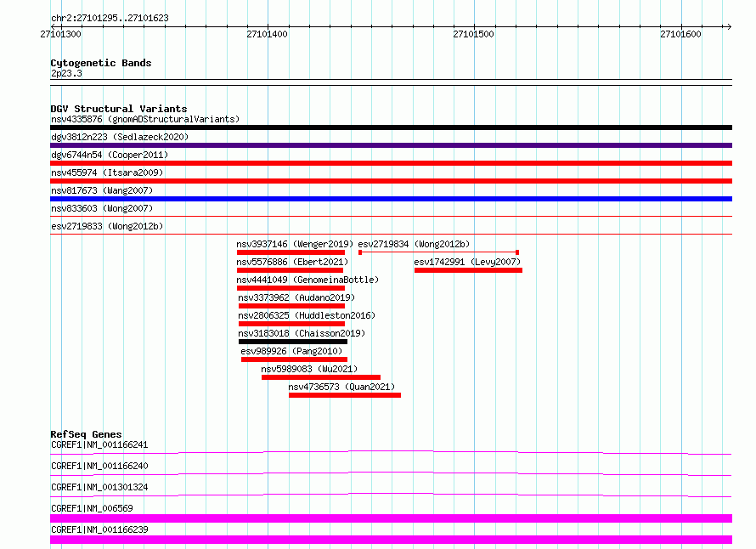Click the nsv4736573 (Quan2021) label

click(341, 387)
